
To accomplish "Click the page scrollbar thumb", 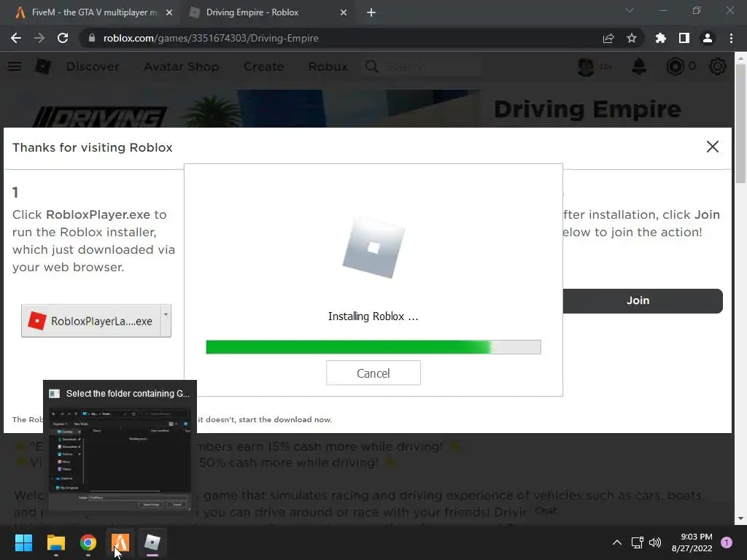I will point(740,124).
